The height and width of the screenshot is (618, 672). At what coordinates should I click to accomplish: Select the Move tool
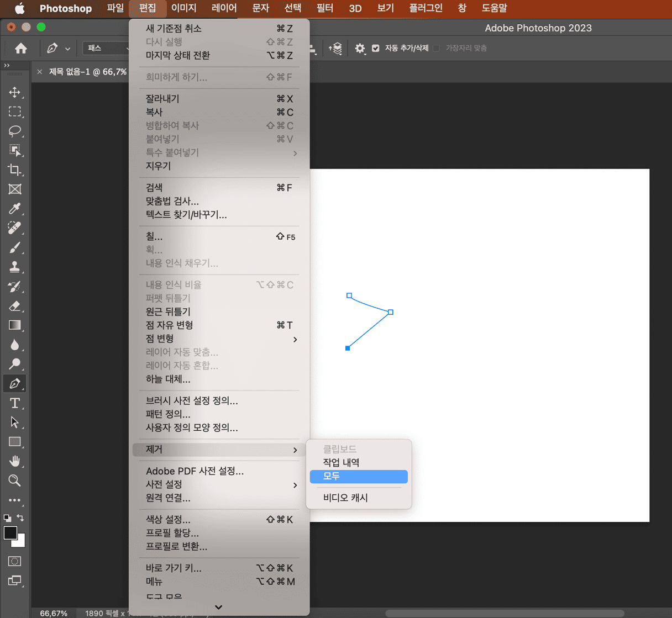click(15, 92)
